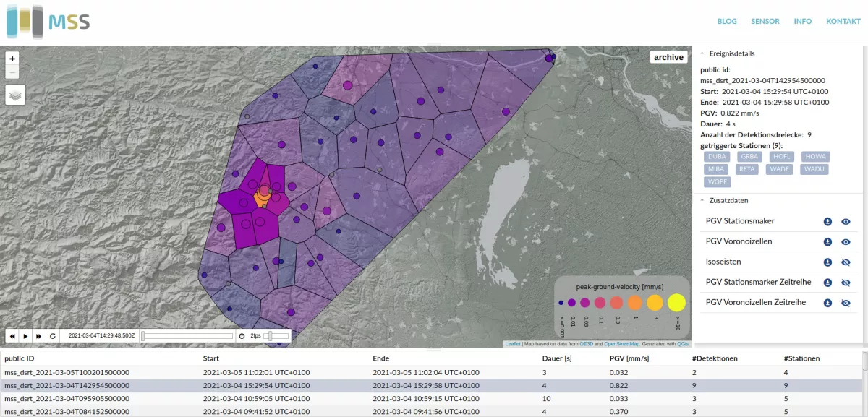
Task: Open the map layers control
Action: click(x=15, y=94)
